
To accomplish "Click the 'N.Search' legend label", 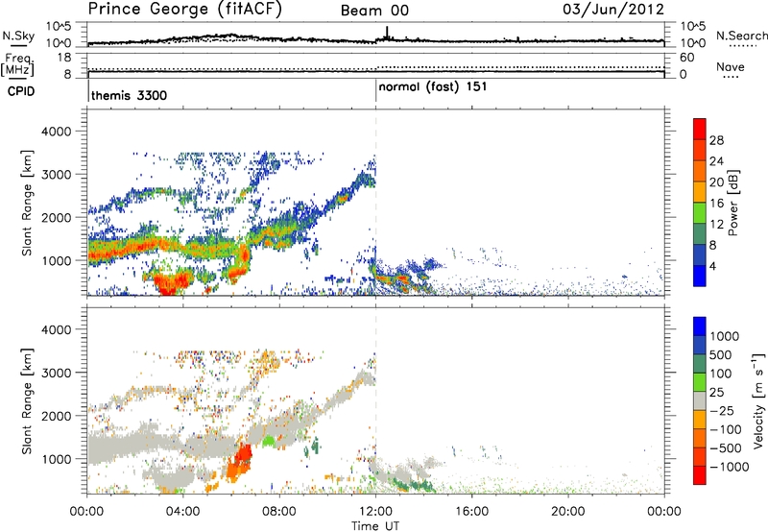I will point(741,36).
